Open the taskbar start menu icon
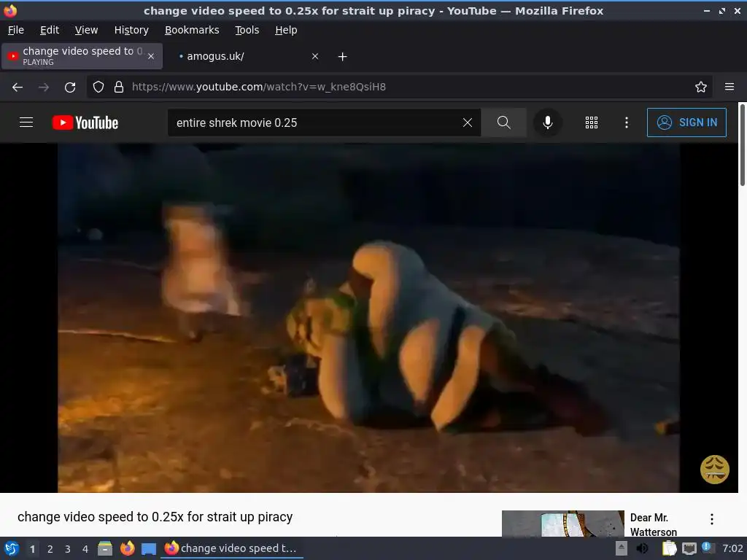Screen dimensions: 747x560 [x=12, y=548]
